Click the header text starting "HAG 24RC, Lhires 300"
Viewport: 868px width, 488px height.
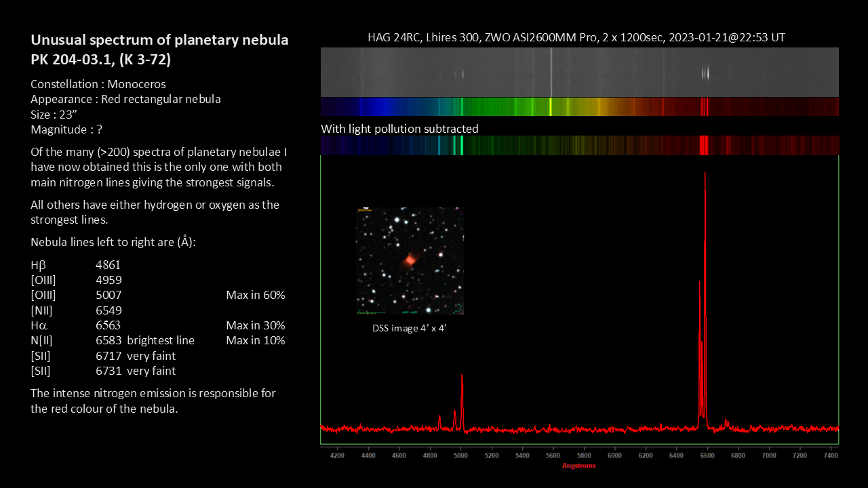pos(576,37)
